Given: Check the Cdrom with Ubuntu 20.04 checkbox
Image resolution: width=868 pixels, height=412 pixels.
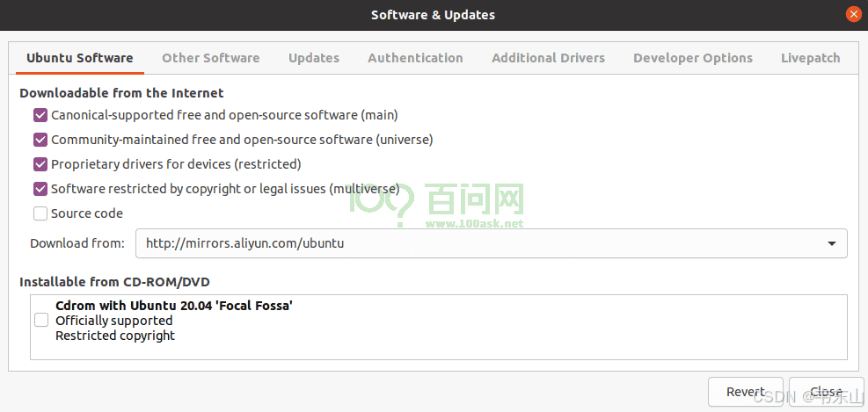Looking at the screenshot, I should click(41, 321).
